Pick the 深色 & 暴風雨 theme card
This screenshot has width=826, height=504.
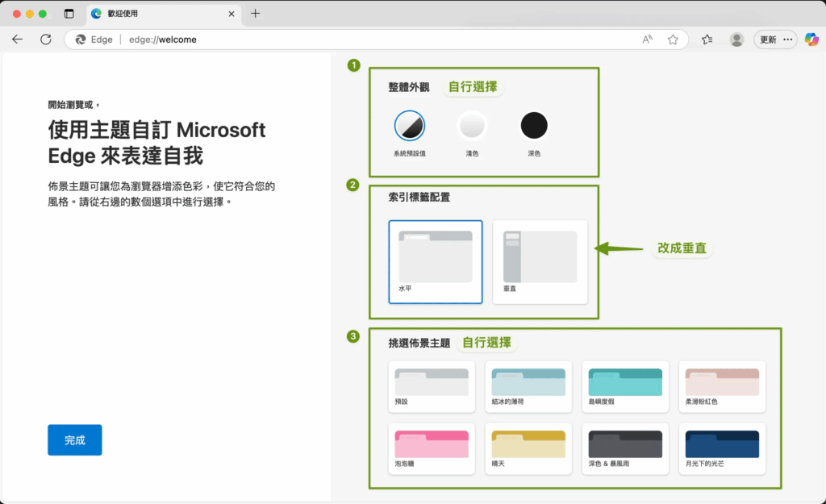pyautogui.click(x=625, y=448)
